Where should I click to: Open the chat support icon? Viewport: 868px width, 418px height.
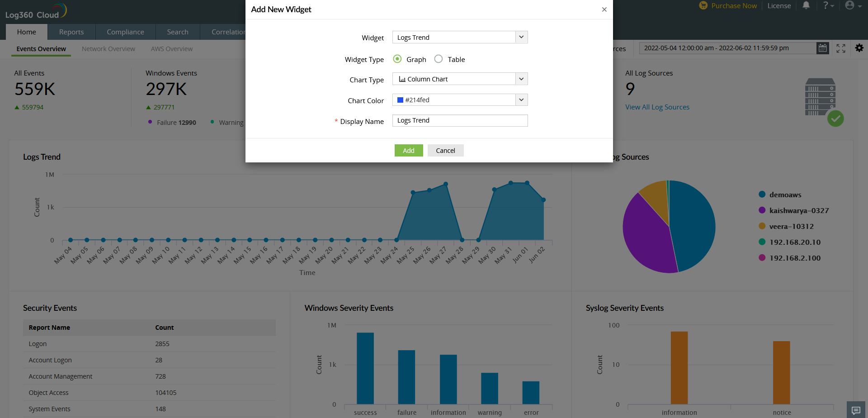856,410
